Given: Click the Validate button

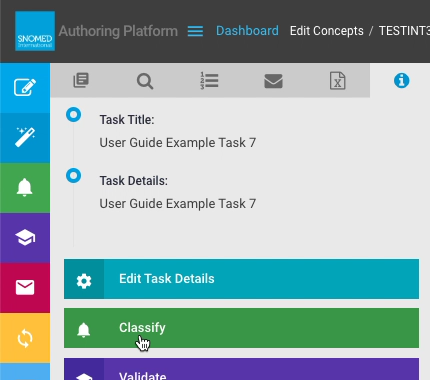Looking at the screenshot, I should [241, 369].
